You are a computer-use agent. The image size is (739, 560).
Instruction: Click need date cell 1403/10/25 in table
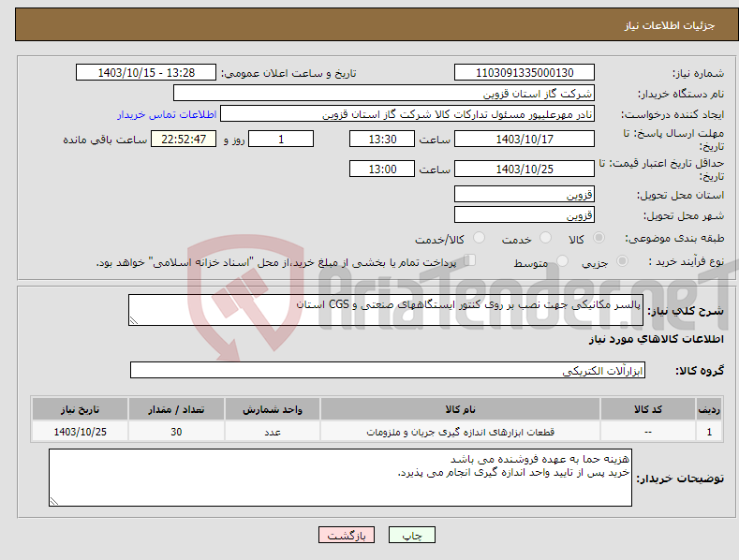click(81, 432)
